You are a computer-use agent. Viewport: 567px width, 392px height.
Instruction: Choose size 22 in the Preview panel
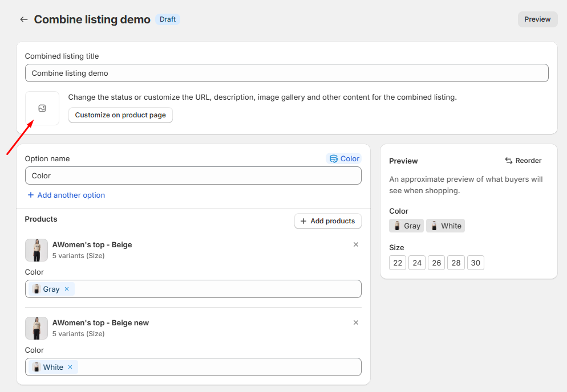(398, 263)
